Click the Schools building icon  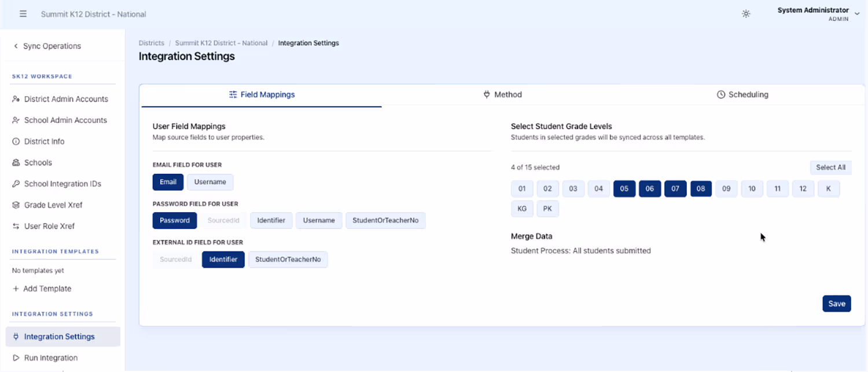(x=16, y=163)
